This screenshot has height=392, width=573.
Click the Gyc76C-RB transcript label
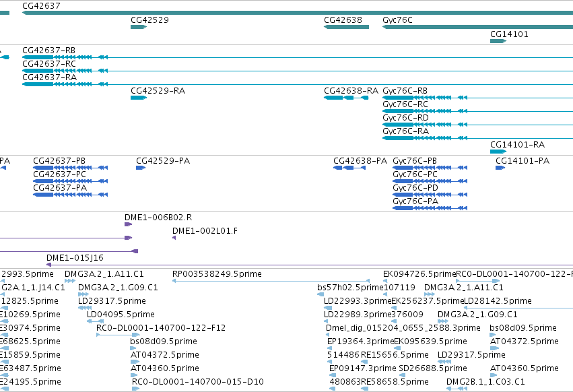(405, 91)
